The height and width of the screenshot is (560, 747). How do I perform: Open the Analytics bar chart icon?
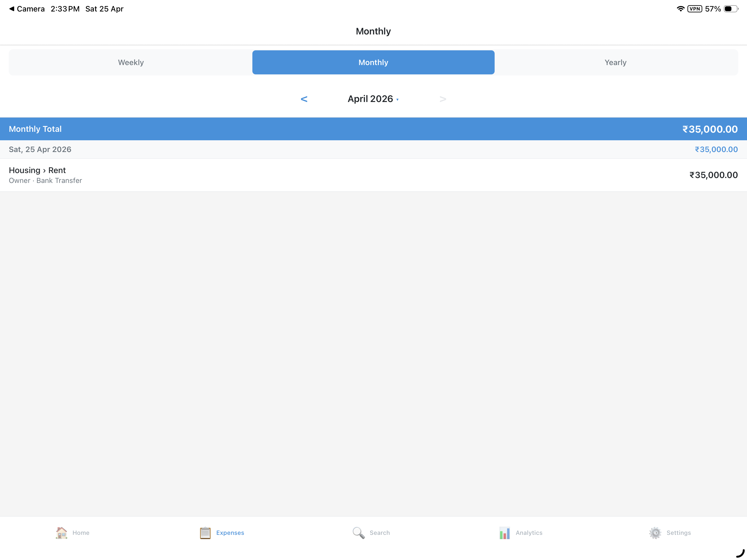[504, 533]
